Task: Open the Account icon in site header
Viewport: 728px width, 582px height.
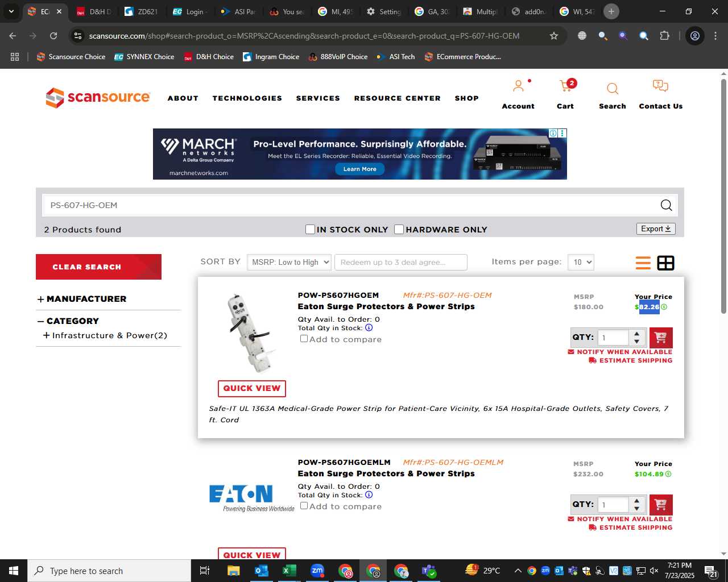Action: [518, 86]
